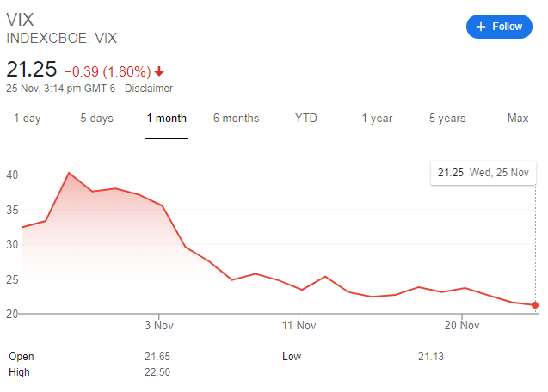
Task: Open the Disclaimer link
Action: coord(151,89)
